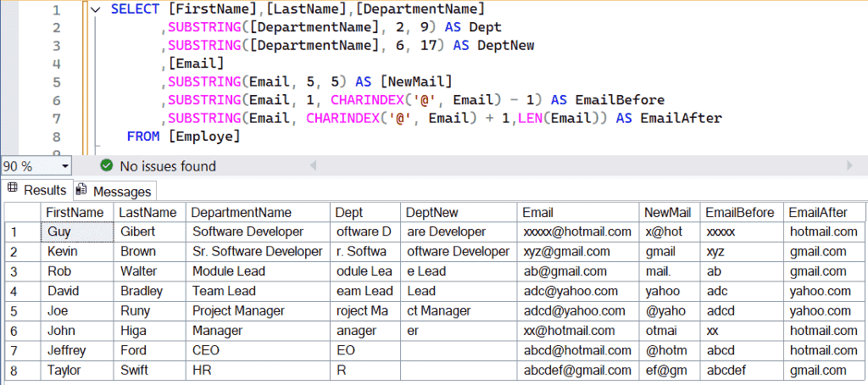Viewport: 868px width, 385px height.
Task: Click the CEO cell
Action: 258,350
